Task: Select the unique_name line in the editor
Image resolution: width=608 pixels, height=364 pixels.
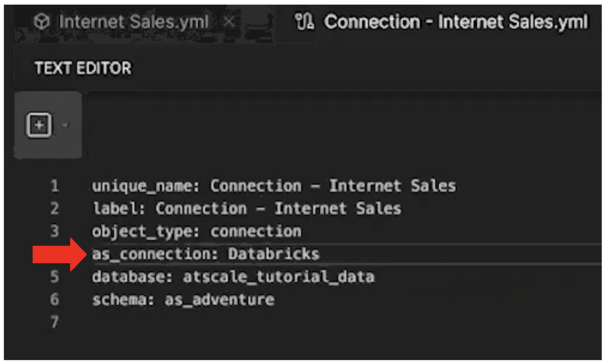Action: tap(273, 186)
